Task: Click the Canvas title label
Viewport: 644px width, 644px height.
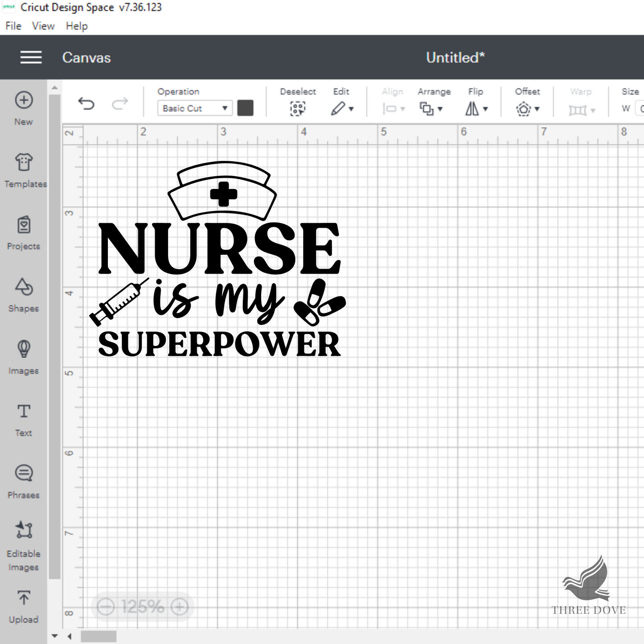Action: [x=86, y=57]
